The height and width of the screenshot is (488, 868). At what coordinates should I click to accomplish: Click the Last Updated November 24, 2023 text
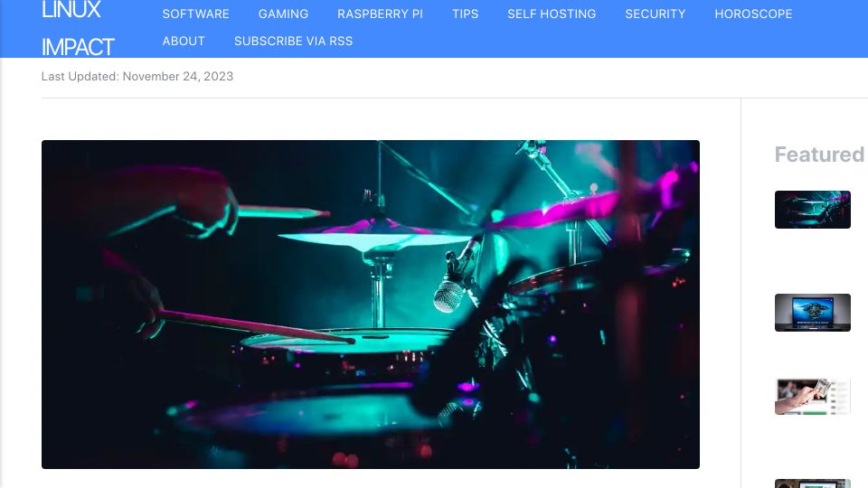coord(137,76)
